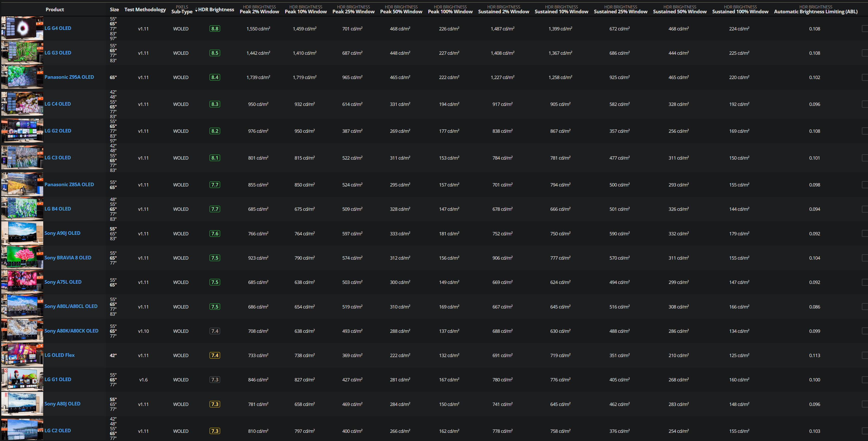Screen dimensions: 868x441
Task: Click the '1,719 cd/m²' Peak 10% cell
Action: coord(305,77)
